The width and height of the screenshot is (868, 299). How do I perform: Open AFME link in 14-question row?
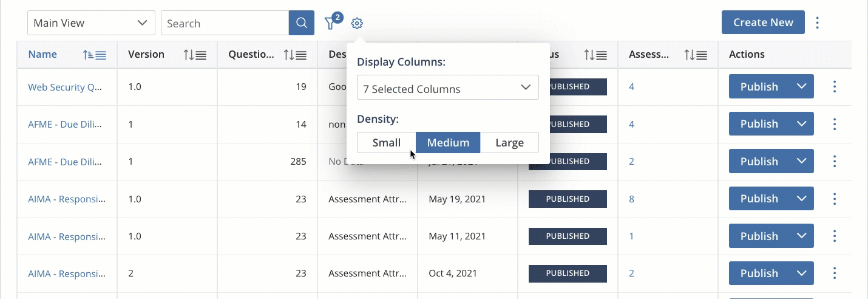[65, 124]
